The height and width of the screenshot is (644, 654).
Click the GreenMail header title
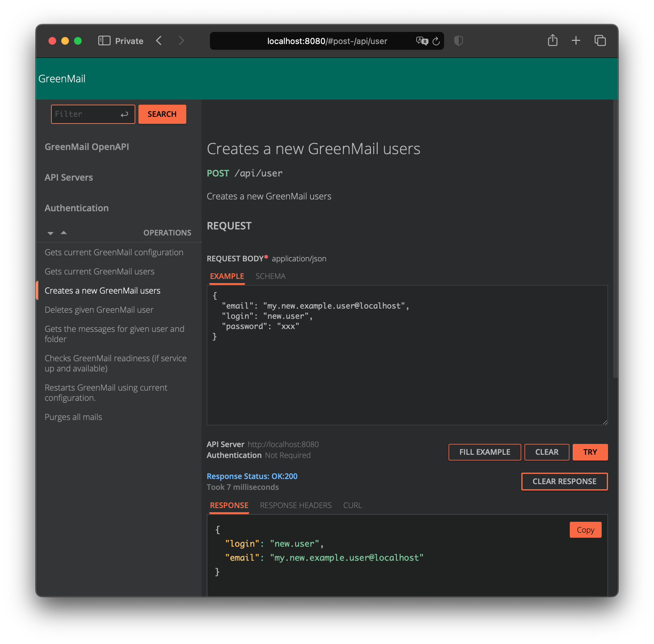62,79
